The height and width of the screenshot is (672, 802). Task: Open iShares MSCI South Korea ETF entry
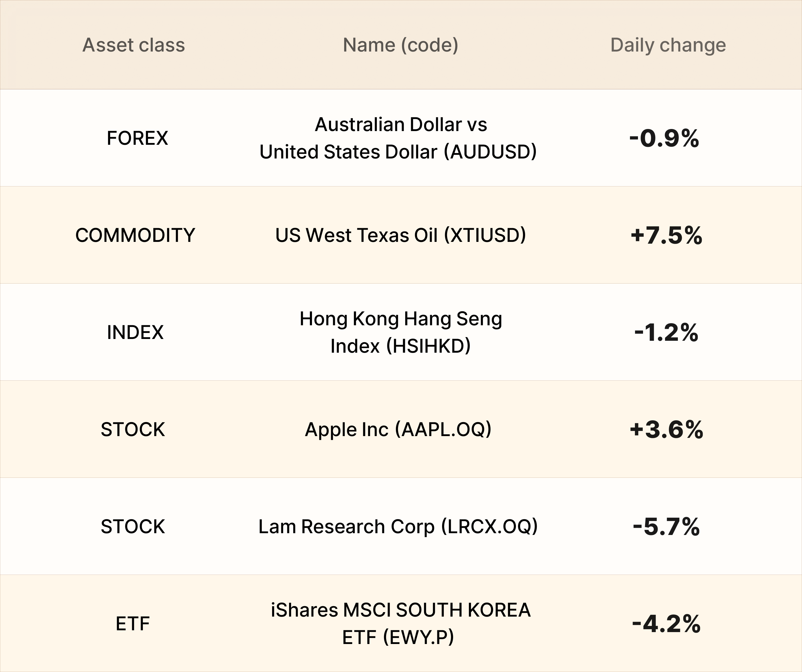click(401, 623)
